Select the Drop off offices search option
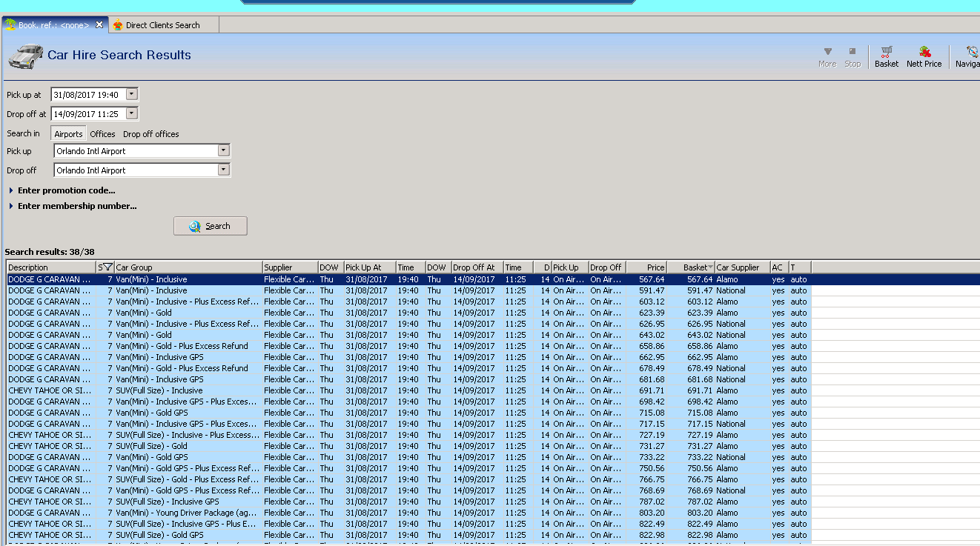This screenshot has width=980, height=546. (151, 134)
